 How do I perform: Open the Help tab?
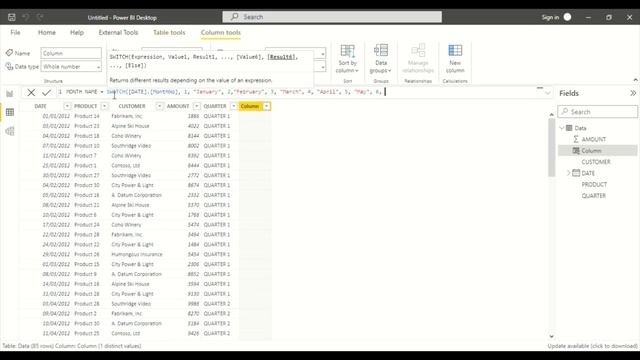tap(77, 32)
